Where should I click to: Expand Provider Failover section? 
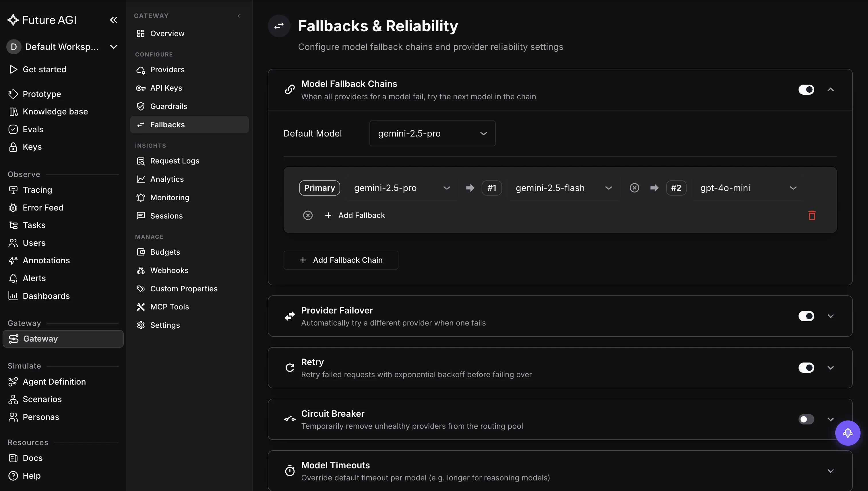tap(830, 316)
